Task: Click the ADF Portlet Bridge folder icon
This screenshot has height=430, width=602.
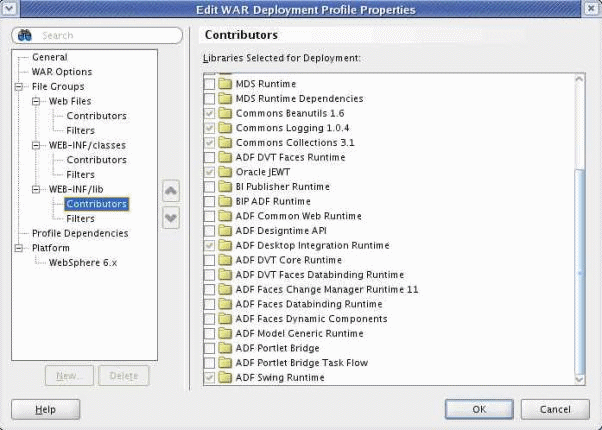Action: pyautogui.click(x=225, y=348)
